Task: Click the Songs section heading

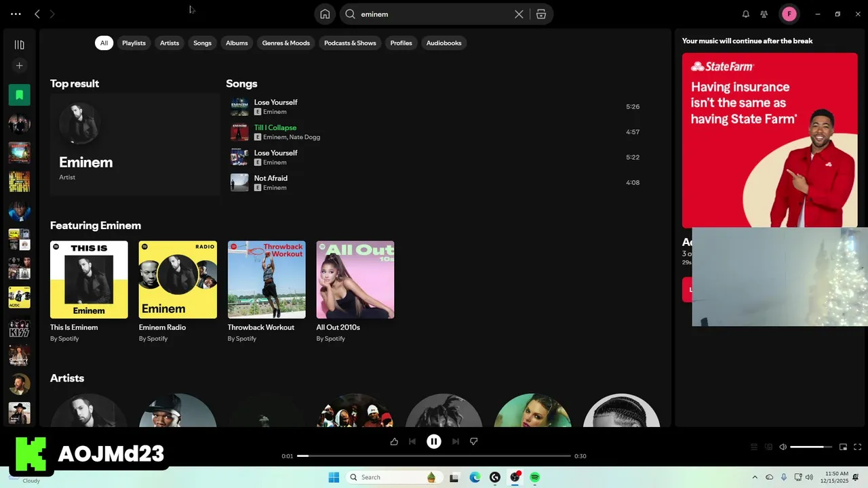Action: (241, 83)
